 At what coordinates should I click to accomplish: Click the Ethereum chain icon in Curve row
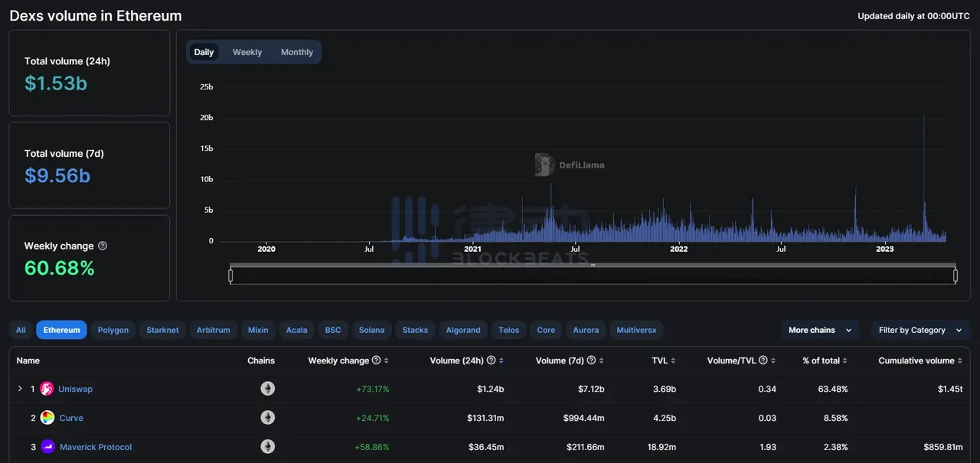click(x=267, y=418)
